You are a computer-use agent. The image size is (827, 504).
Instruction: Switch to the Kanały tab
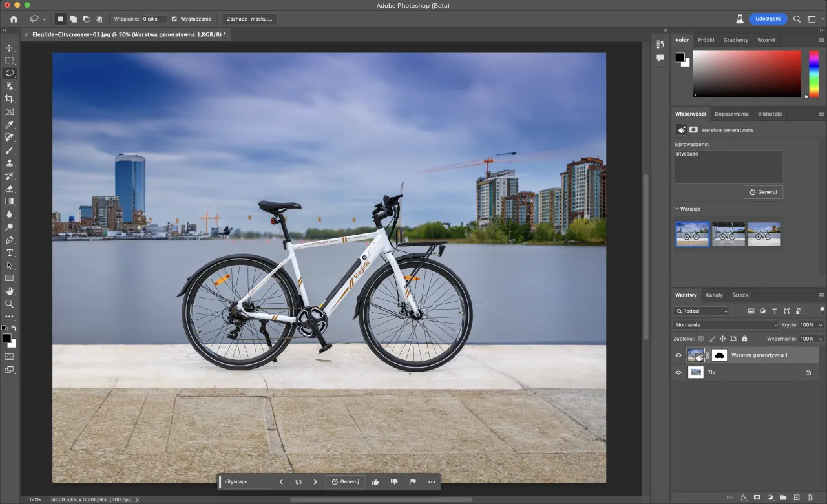pyautogui.click(x=715, y=295)
